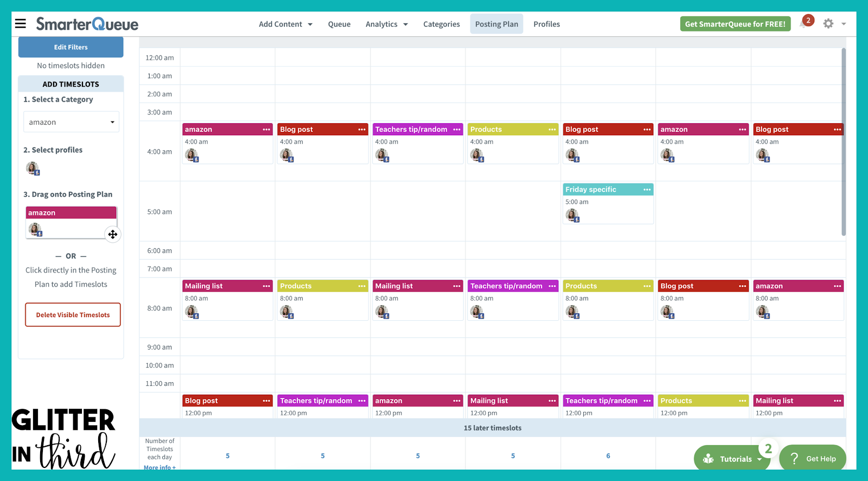Click the Tutorials graduate icon

[708, 459]
